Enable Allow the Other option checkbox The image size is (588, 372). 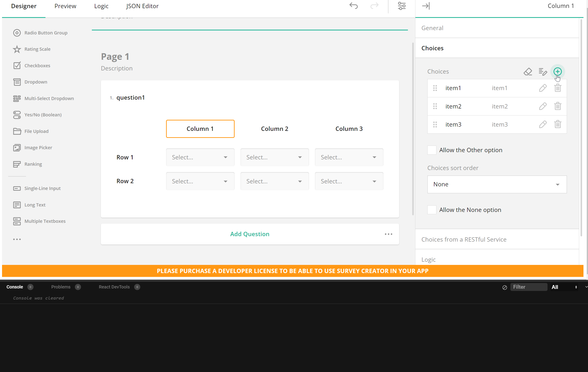[x=431, y=150]
